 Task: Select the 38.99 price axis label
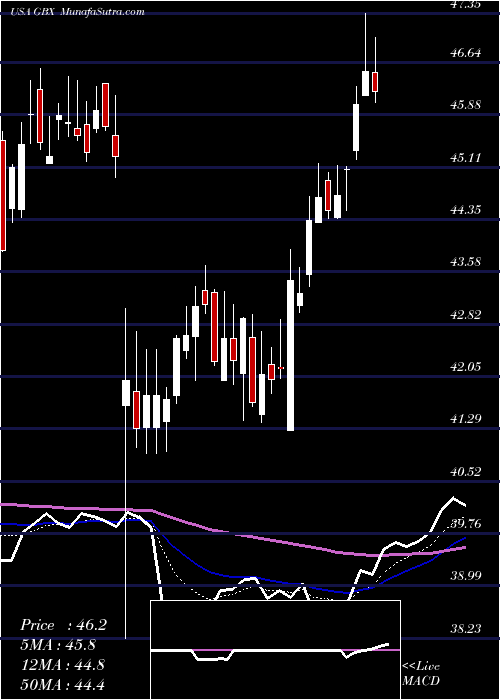click(465, 576)
